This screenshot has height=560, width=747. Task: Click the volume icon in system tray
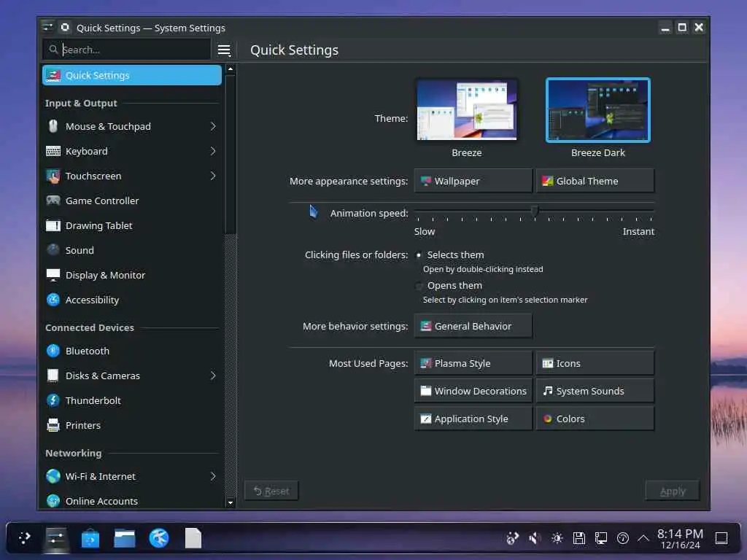(x=535, y=539)
